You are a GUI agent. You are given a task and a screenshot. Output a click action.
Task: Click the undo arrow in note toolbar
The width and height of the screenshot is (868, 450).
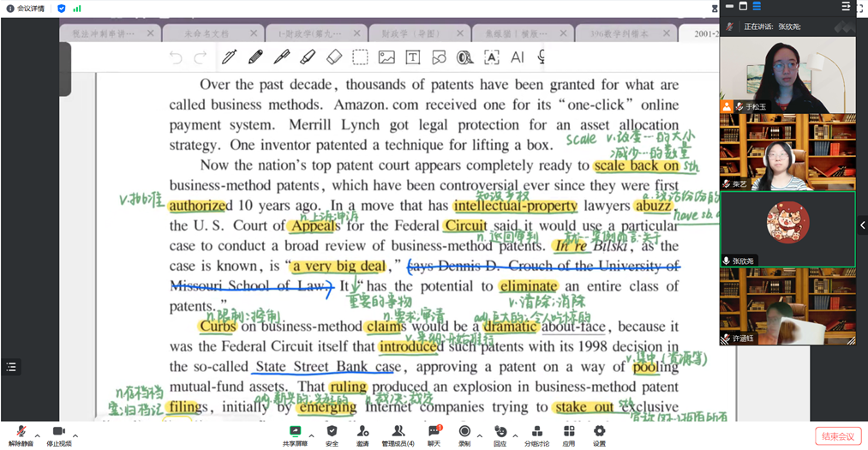tap(176, 57)
